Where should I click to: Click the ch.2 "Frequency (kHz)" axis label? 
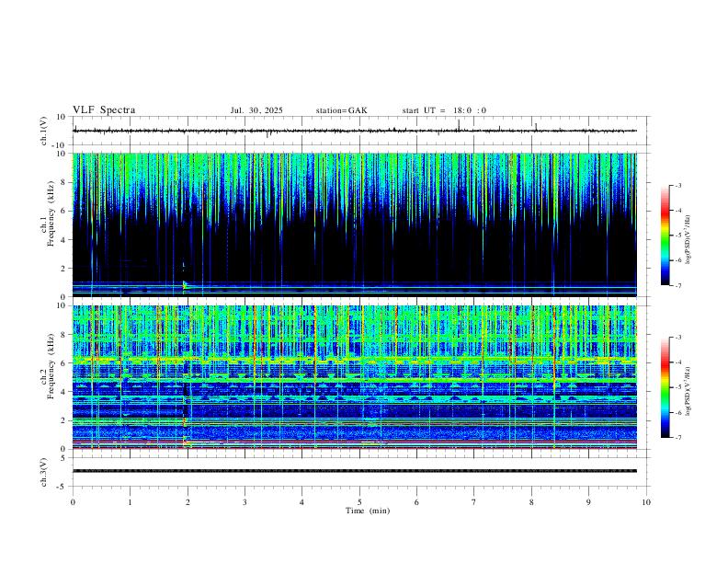click(x=51, y=366)
